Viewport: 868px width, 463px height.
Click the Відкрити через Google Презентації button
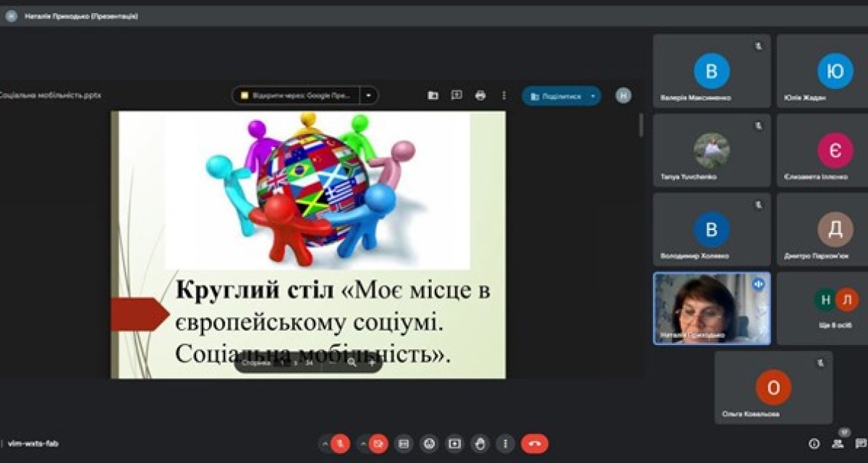pos(297,95)
